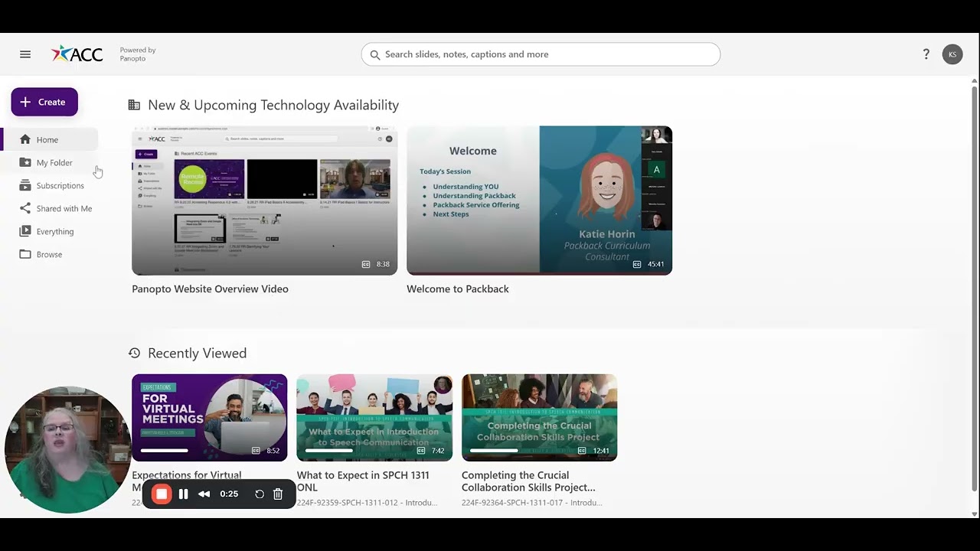Click What to Expect in SPCH 1311 ONL title

(x=363, y=481)
